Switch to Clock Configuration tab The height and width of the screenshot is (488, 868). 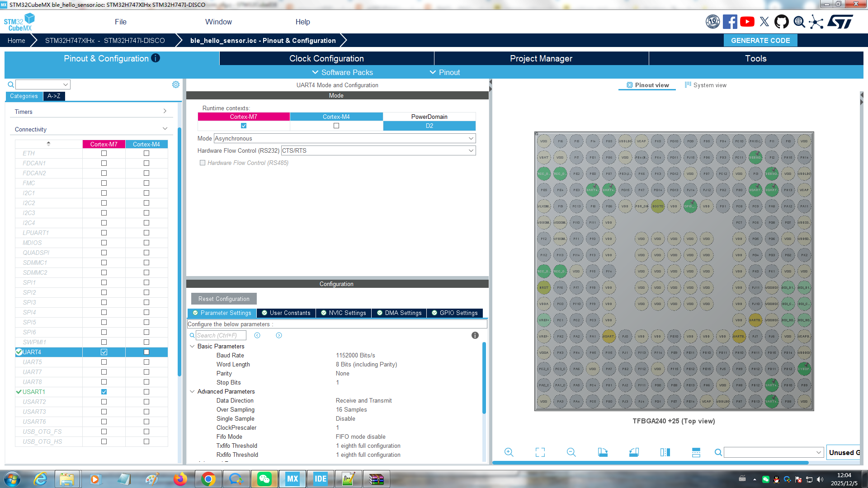pos(326,58)
